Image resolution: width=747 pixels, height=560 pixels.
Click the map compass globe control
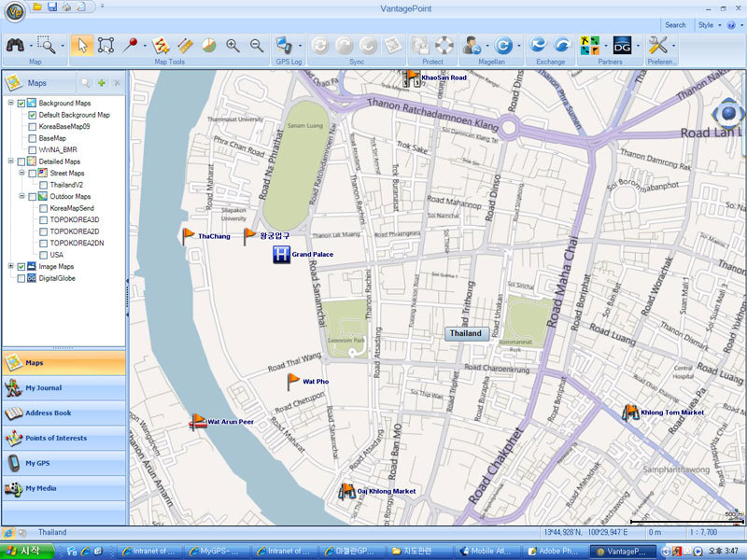point(728,113)
